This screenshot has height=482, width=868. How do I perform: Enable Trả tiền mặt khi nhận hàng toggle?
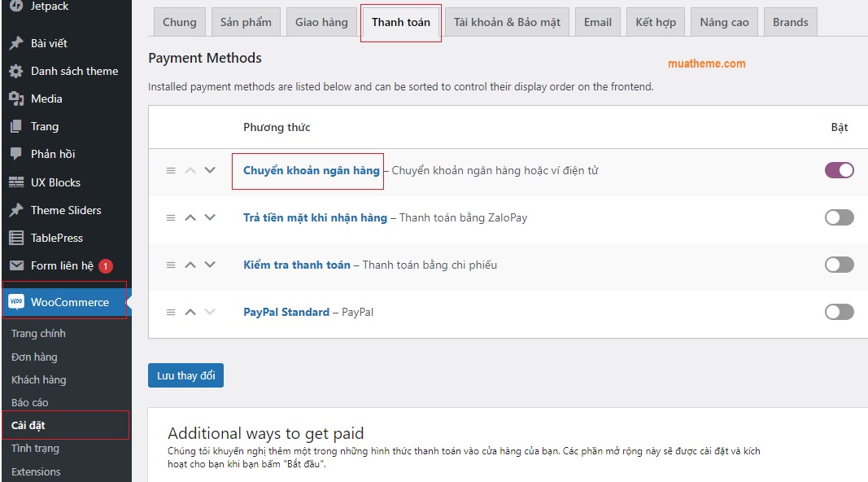click(x=839, y=217)
